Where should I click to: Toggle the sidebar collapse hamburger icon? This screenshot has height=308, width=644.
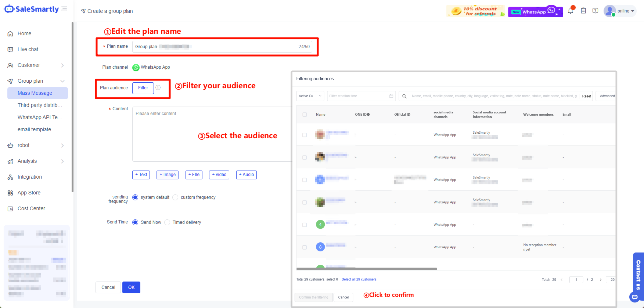pyautogui.click(x=65, y=8)
